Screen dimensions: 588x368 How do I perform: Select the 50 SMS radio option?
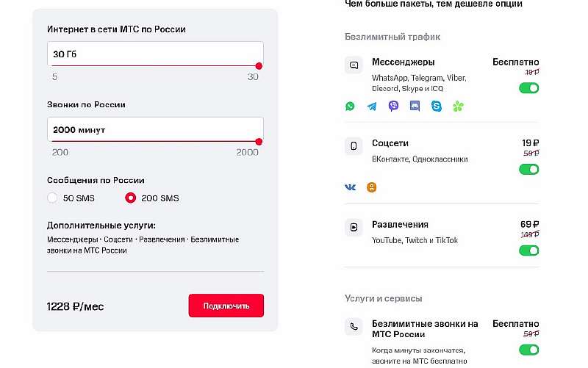[52, 198]
